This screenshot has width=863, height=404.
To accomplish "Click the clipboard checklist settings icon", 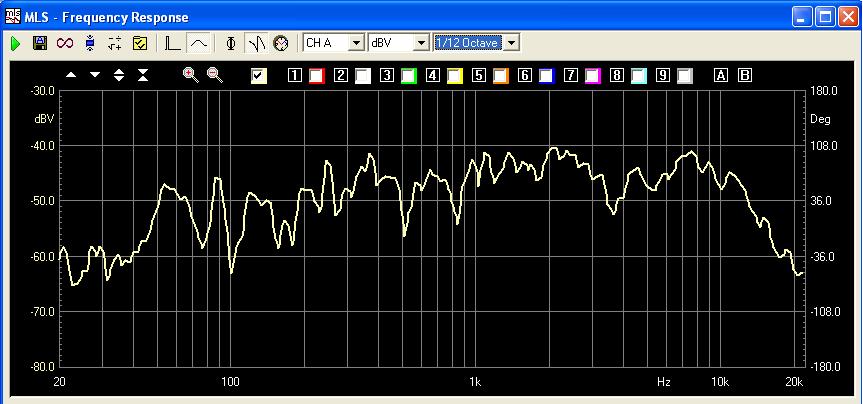I will click(x=140, y=43).
